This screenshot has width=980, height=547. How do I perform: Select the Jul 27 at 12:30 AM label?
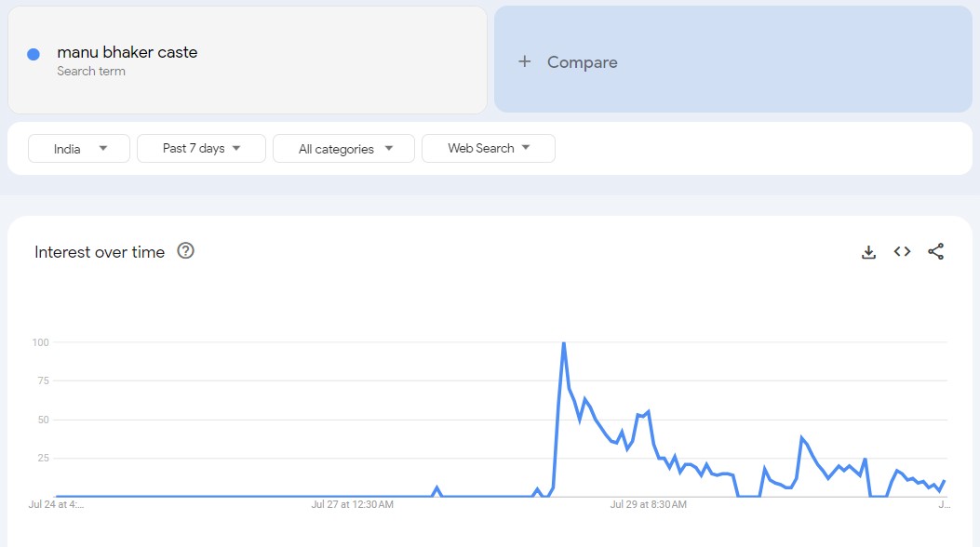point(353,504)
